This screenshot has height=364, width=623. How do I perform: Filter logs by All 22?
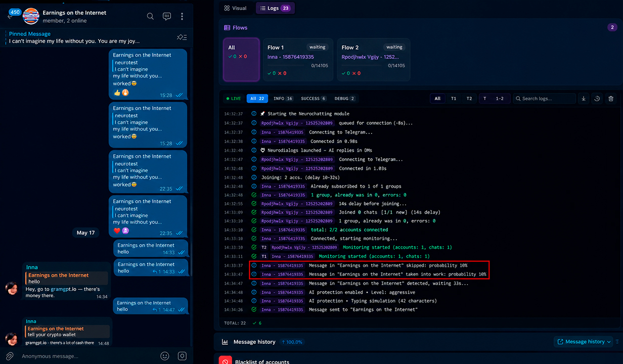point(257,99)
